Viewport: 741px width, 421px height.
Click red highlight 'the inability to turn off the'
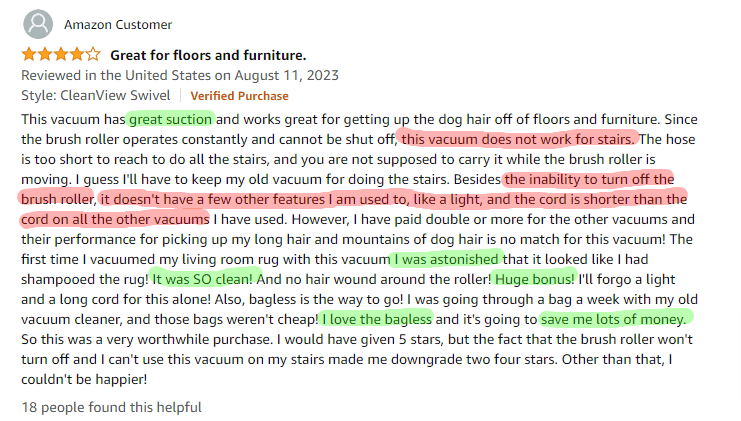tap(589, 180)
